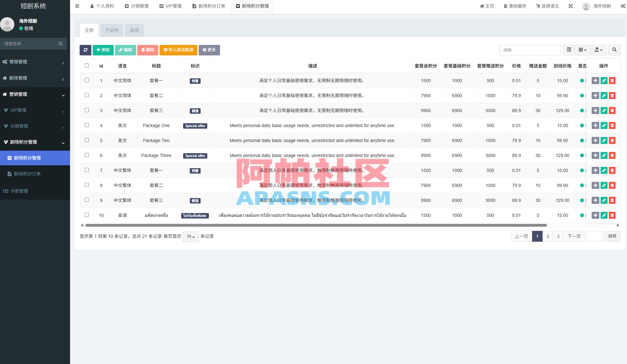Click the clear cache icon in top bar
Image resolution: width=627 pixels, height=364 pixels.
505,6
